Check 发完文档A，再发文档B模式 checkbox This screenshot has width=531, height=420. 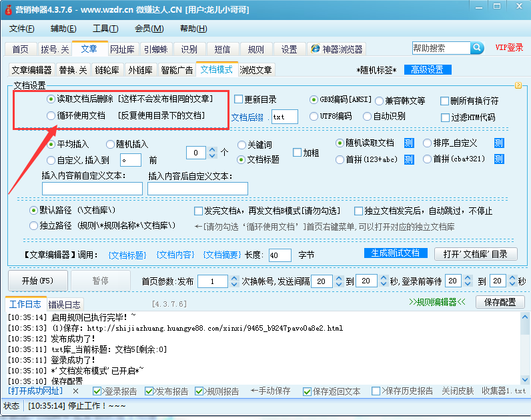point(198,211)
